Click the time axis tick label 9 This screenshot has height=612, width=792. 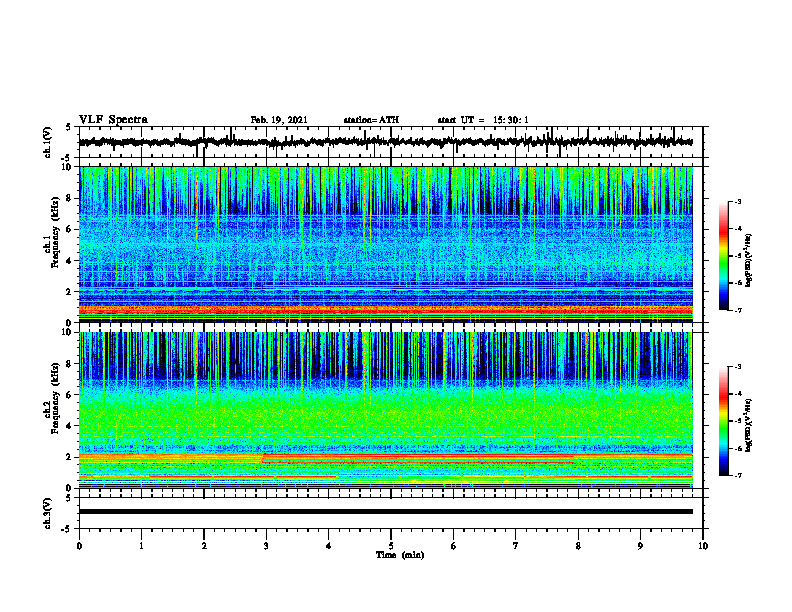coord(640,546)
